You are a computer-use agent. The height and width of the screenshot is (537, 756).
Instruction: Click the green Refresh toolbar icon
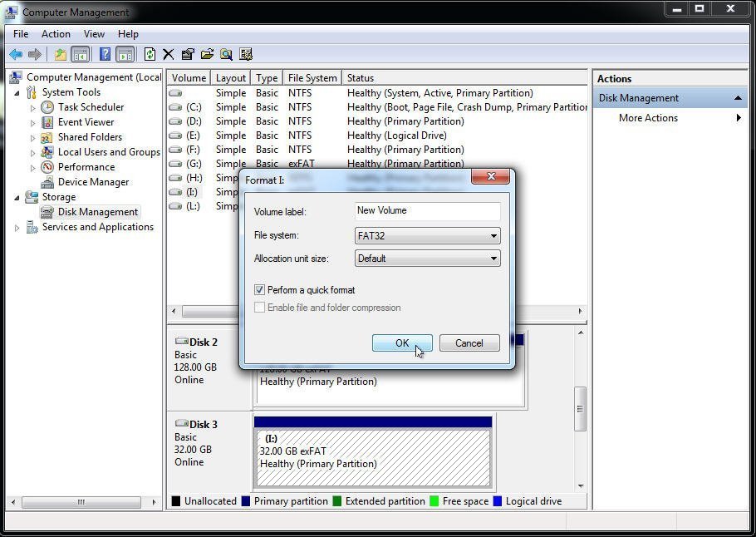150,54
